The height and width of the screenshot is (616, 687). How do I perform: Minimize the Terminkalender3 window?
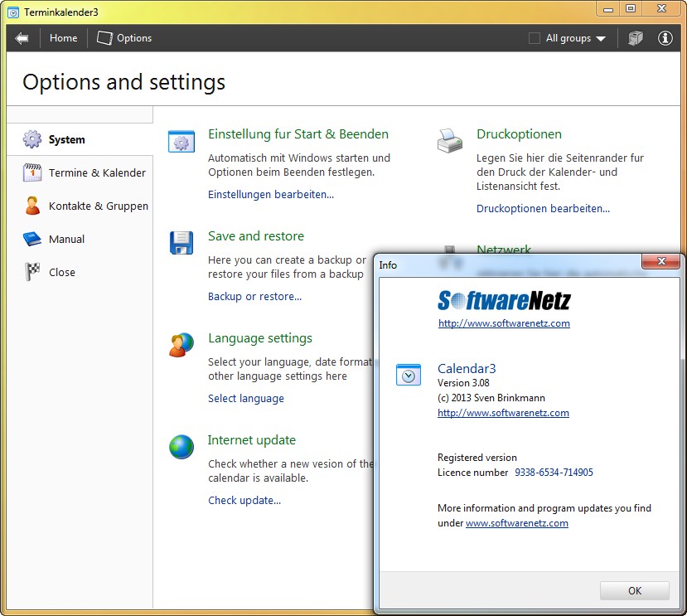[x=607, y=9]
